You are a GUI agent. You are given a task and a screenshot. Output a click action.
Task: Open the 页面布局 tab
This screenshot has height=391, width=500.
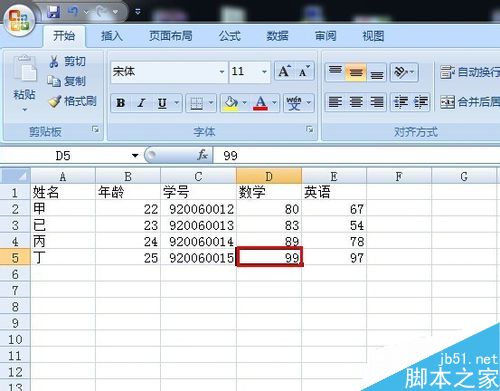(170, 36)
